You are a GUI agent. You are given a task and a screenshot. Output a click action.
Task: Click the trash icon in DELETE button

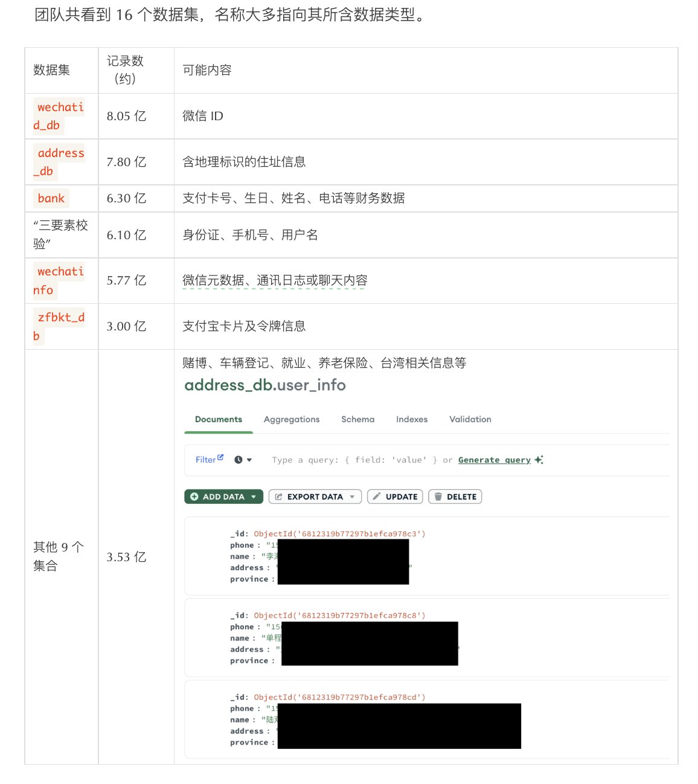[438, 496]
